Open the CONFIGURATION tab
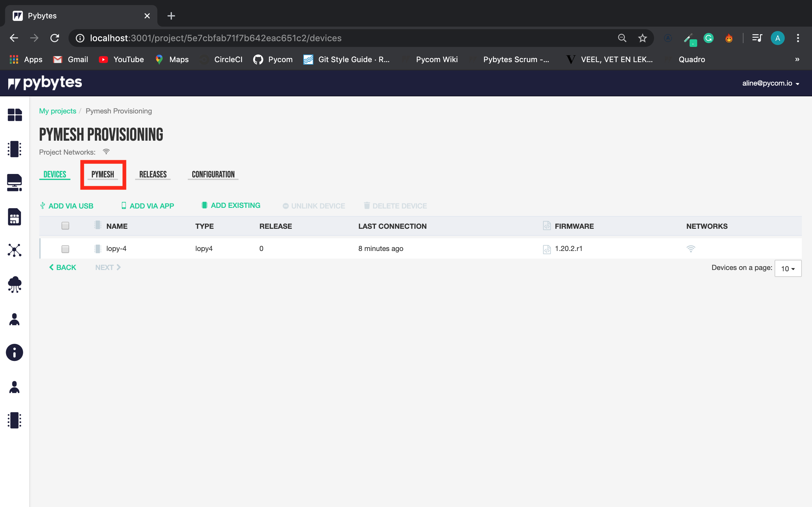The image size is (812, 507). [x=213, y=174]
